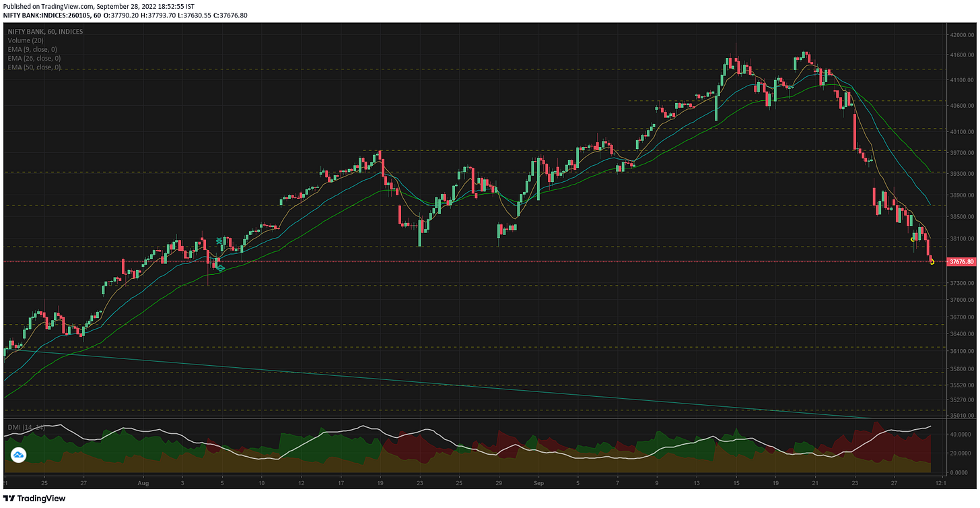Screen dimensions: 980x508
Task: Click the 38500.00 price axis label
Action: (x=963, y=217)
